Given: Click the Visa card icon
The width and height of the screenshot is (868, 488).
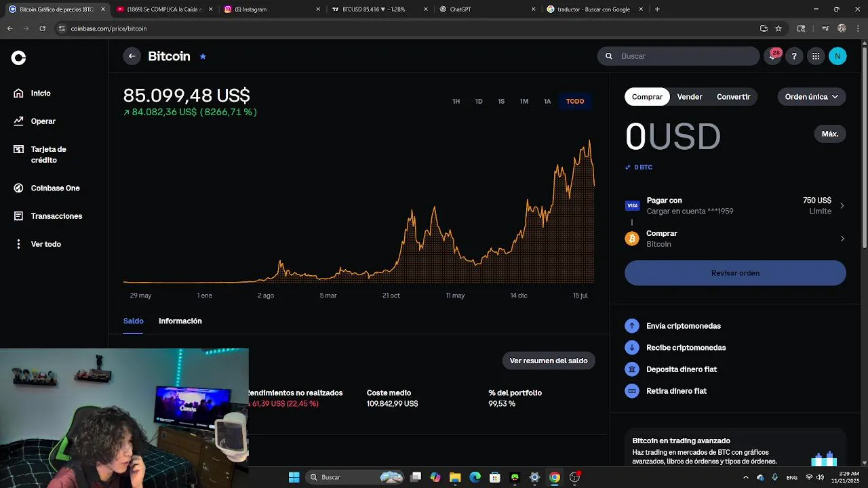Looking at the screenshot, I should [x=632, y=205].
